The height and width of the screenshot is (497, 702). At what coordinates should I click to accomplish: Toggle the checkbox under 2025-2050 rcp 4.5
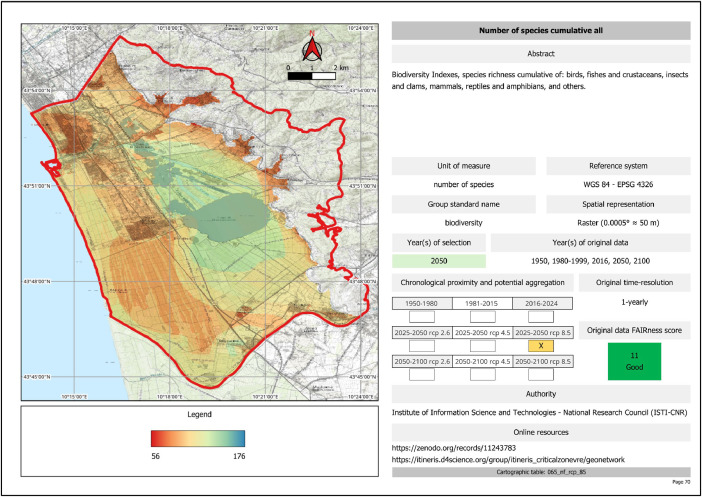(x=483, y=346)
